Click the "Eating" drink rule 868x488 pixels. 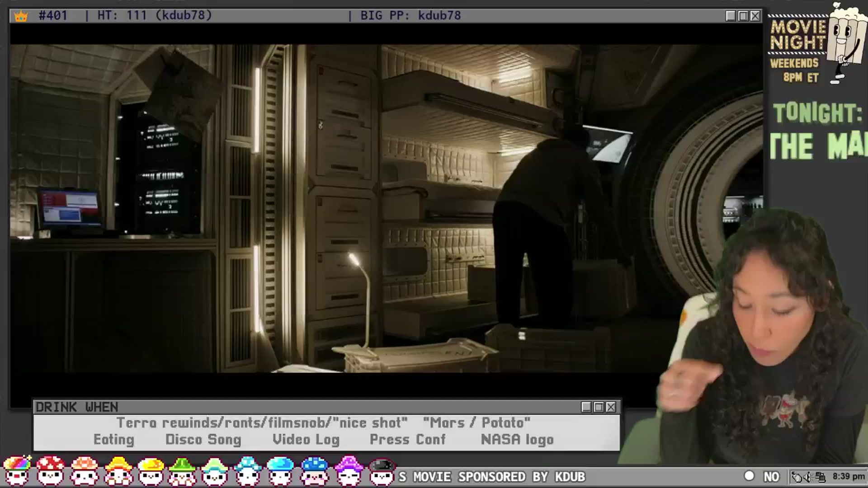pos(114,440)
